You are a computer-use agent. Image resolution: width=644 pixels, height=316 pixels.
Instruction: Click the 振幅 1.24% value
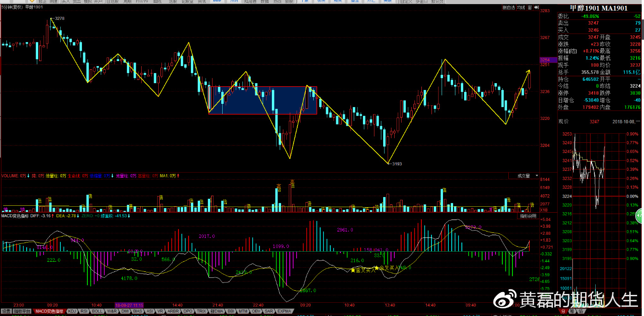tap(592, 58)
